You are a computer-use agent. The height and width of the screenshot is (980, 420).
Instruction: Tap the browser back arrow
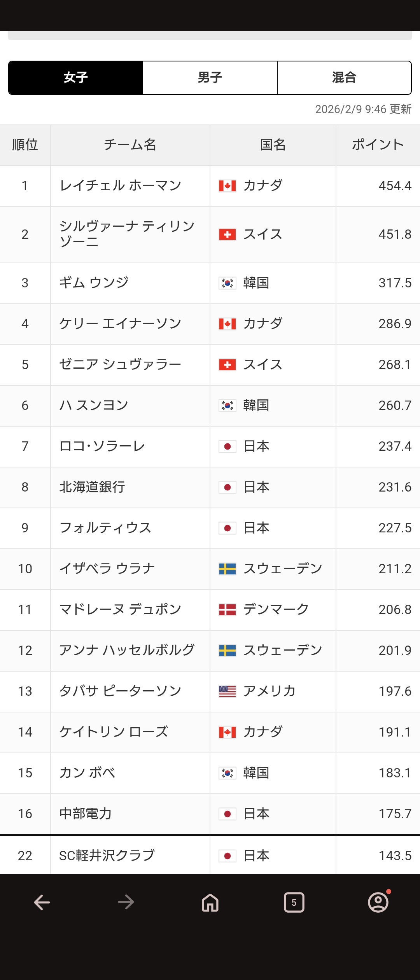42,902
